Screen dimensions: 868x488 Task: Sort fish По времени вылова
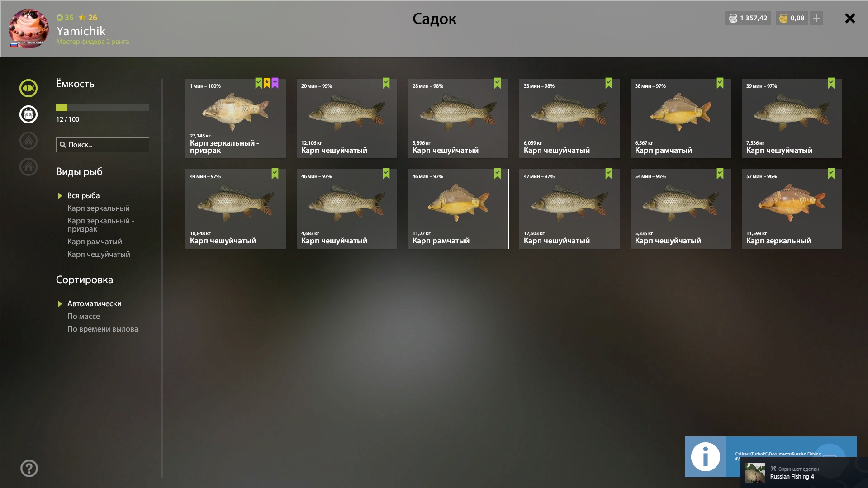103,329
